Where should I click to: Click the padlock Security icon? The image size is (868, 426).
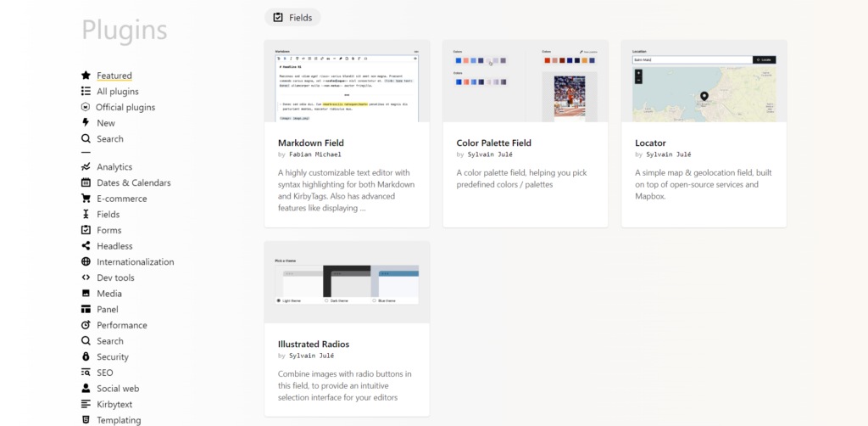tap(86, 356)
